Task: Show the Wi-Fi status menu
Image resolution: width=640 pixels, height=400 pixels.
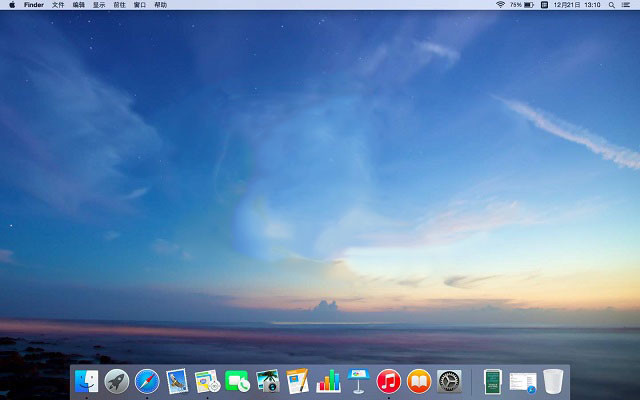Action: (x=500, y=5)
